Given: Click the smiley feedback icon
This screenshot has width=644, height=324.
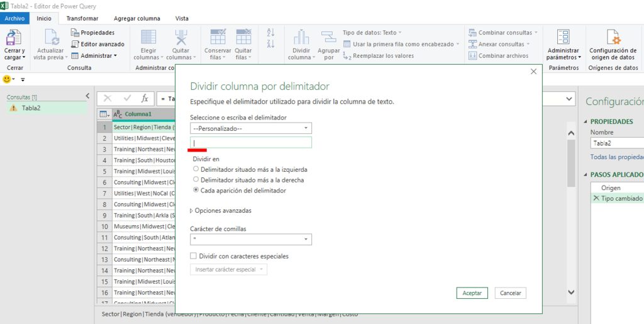Looking at the screenshot, I should [6, 79].
